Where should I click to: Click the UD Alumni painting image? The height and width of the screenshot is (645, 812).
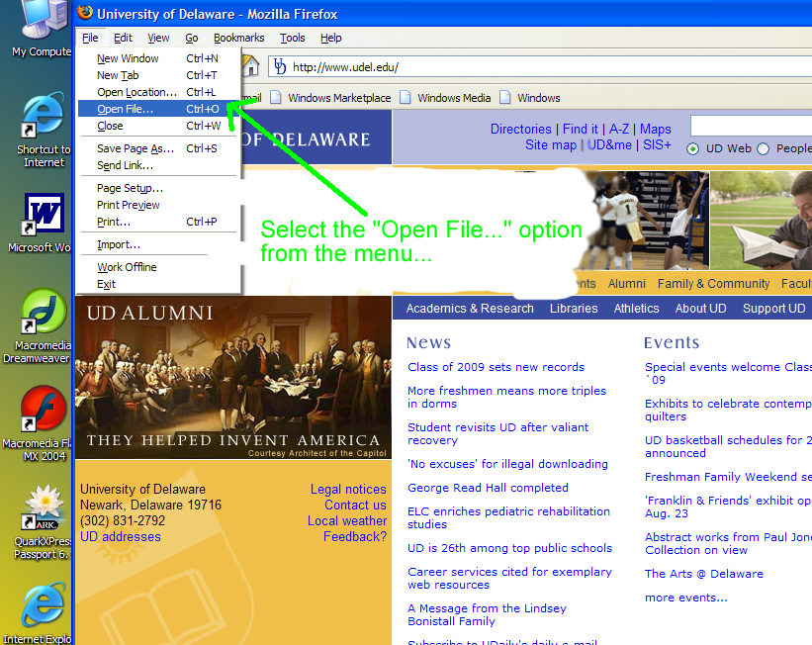(x=233, y=378)
